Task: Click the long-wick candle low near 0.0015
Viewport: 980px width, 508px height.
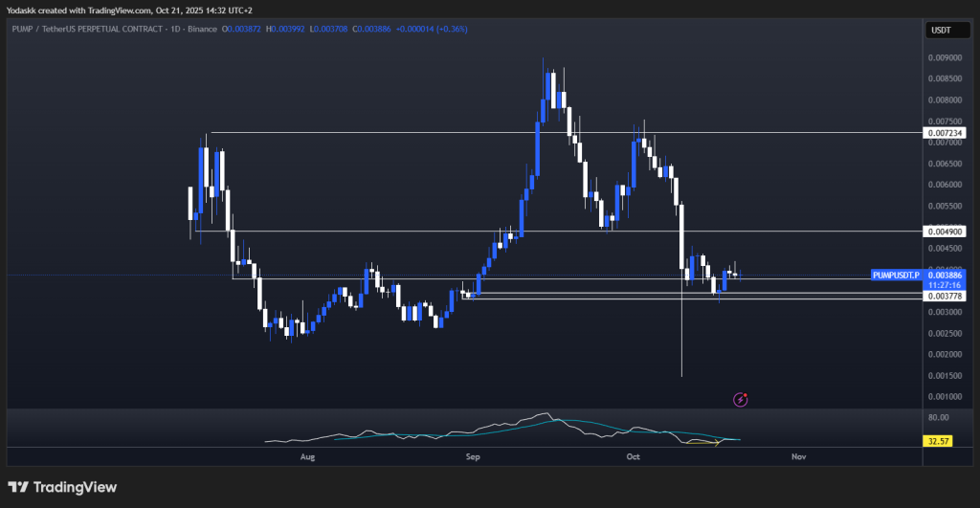Action: click(x=681, y=373)
